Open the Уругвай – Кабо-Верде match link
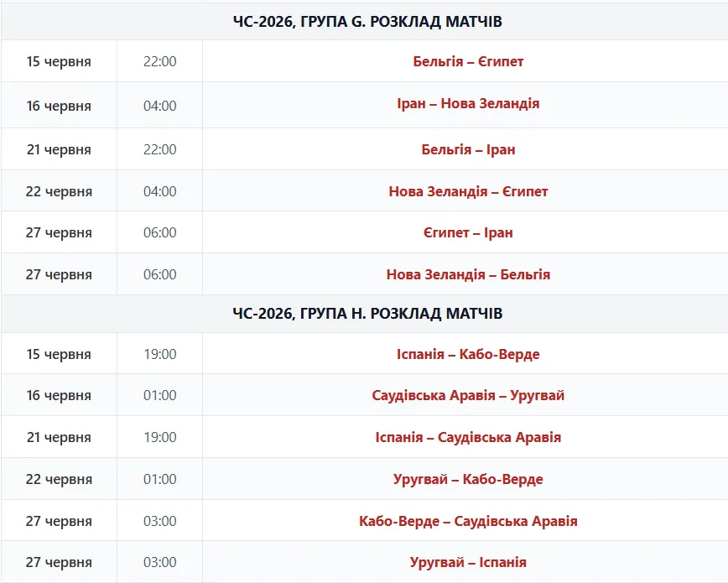This screenshot has height=583, width=728. pos(468,479)
